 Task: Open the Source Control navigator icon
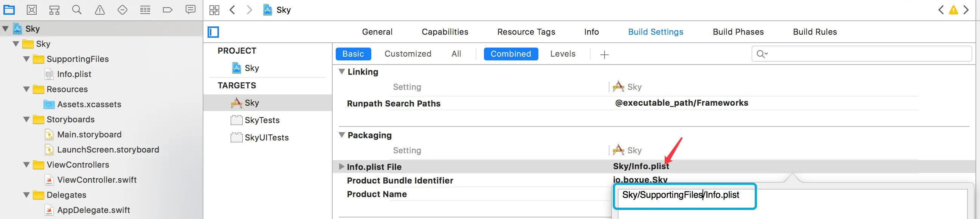point(32,10)
